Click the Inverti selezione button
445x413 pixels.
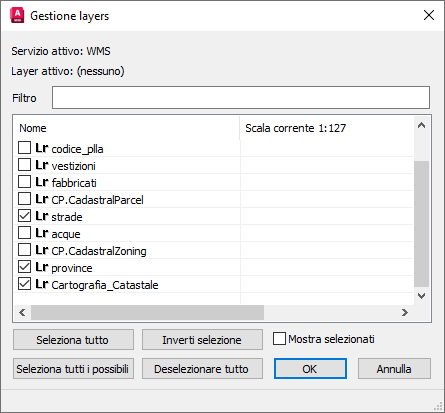point(202,340)
